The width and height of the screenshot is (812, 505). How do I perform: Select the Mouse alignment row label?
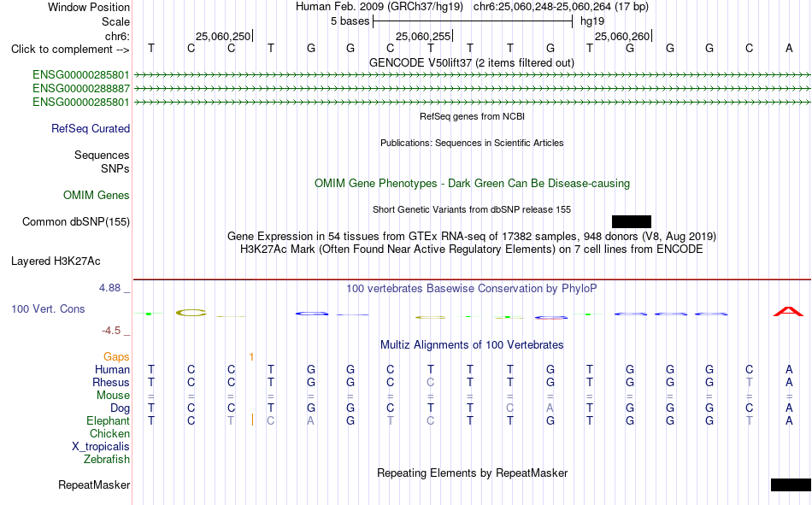pos(113,395)
